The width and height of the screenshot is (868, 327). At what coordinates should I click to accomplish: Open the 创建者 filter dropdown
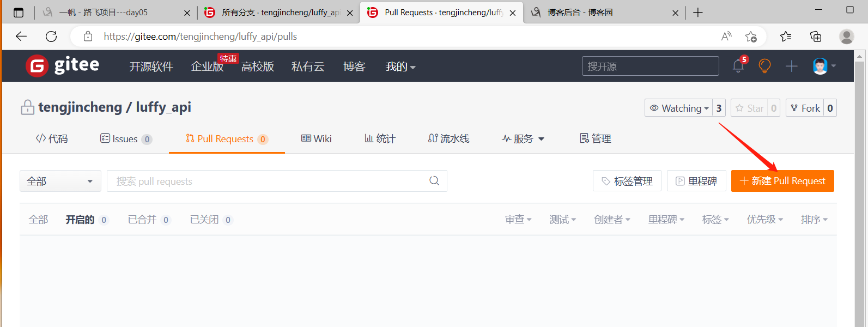[612, 220]
